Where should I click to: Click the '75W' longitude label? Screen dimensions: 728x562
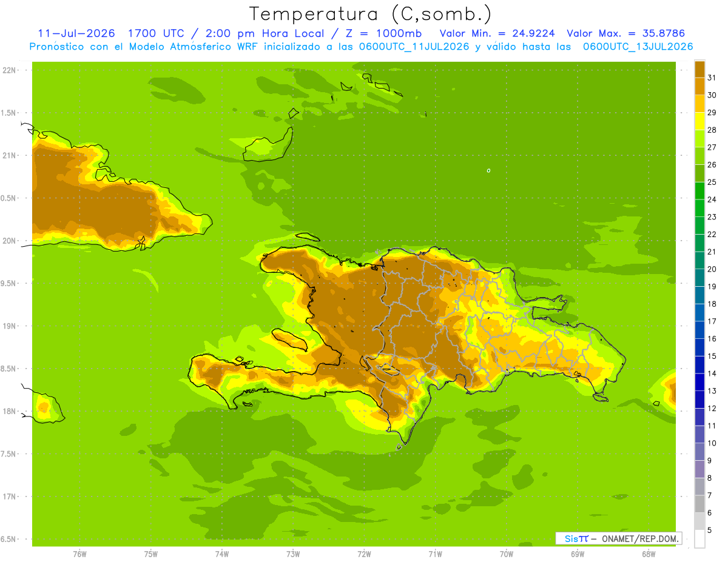pos(151,554)
